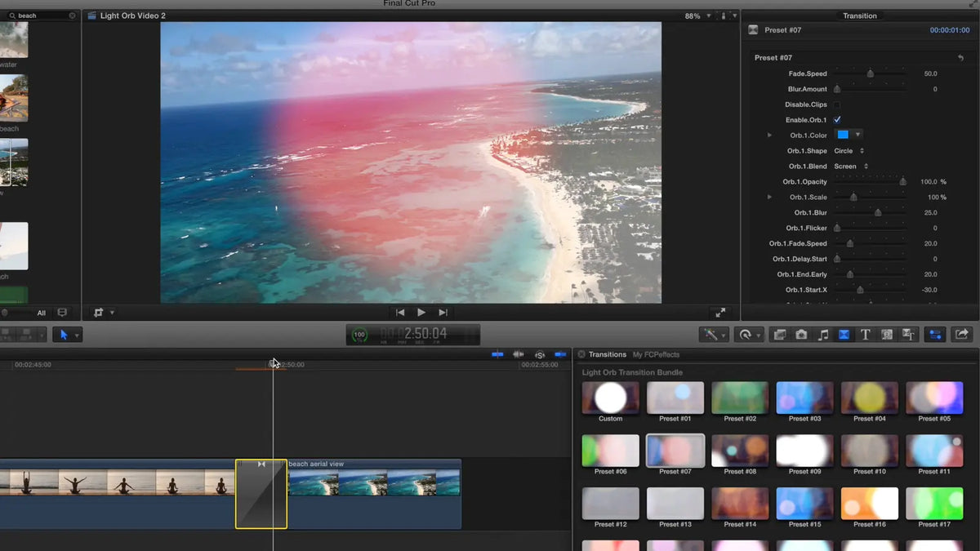Click the viewer fullscreen arrows icon
The height and width of the screenshot is (551, 980).
click(720, 313)
